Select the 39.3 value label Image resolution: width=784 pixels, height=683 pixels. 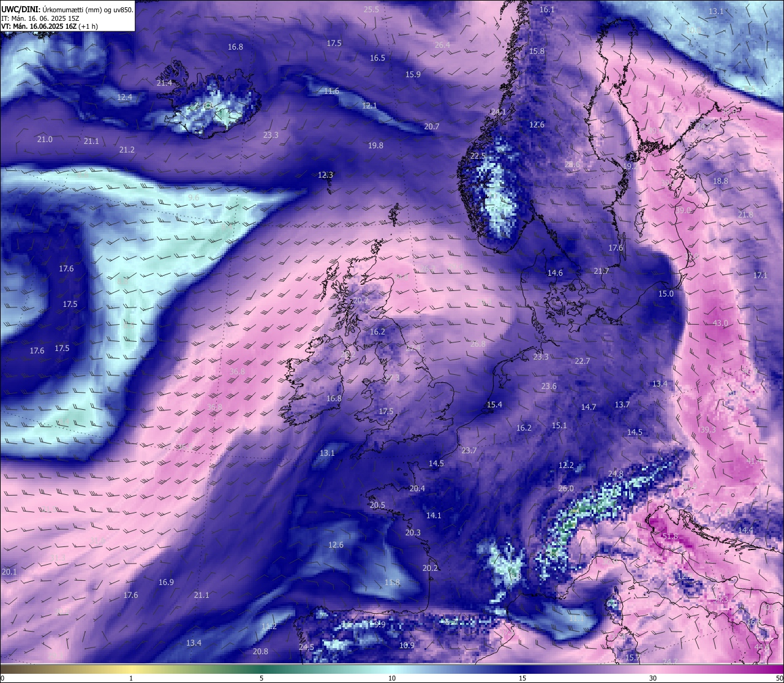tap(707, 429)
